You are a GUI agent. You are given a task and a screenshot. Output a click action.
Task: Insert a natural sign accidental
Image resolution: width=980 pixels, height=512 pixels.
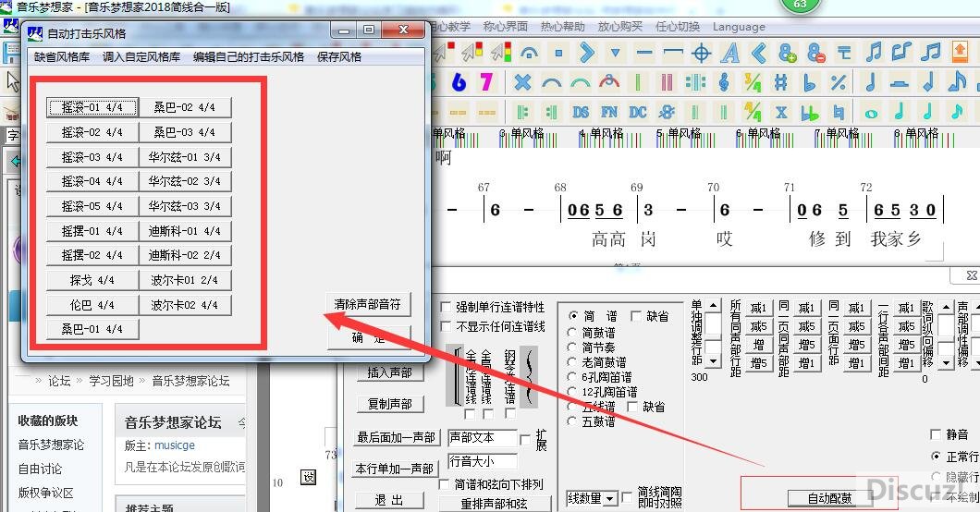click(x=839, y=113)
